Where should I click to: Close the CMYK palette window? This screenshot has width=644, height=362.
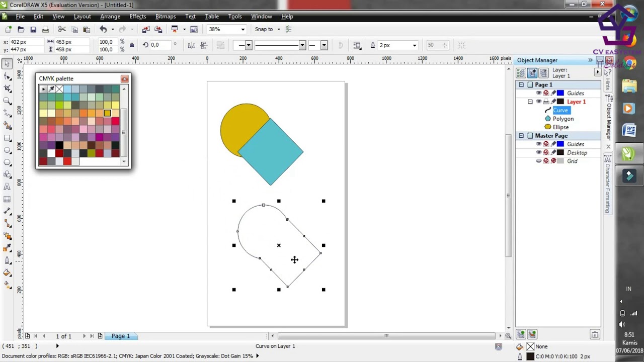click(x=124, y=79)
